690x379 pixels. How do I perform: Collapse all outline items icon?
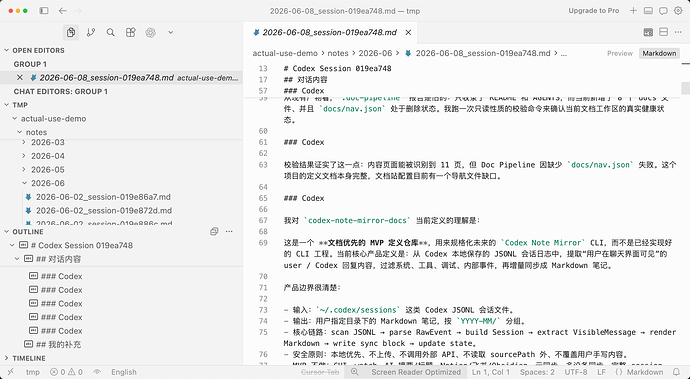tap(214, 232)
